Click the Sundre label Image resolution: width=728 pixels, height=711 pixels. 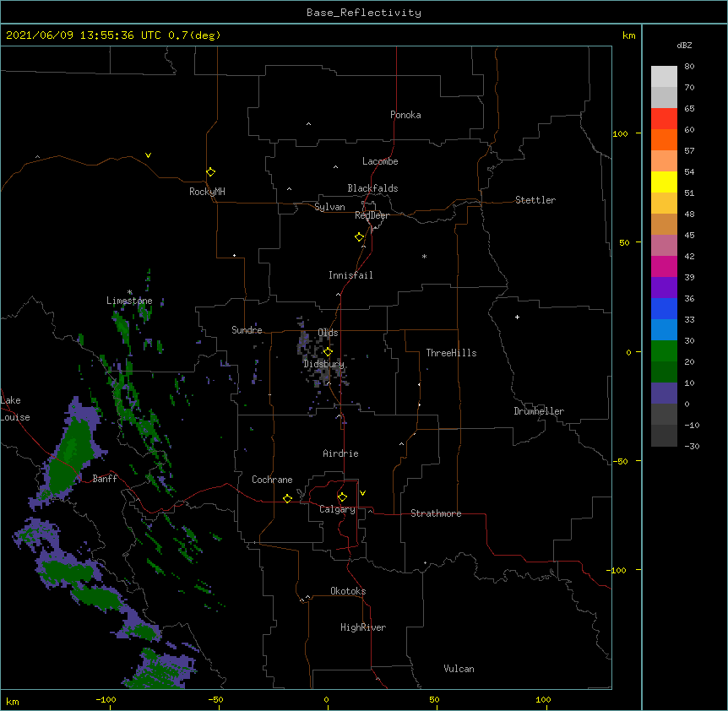(247, 330)
